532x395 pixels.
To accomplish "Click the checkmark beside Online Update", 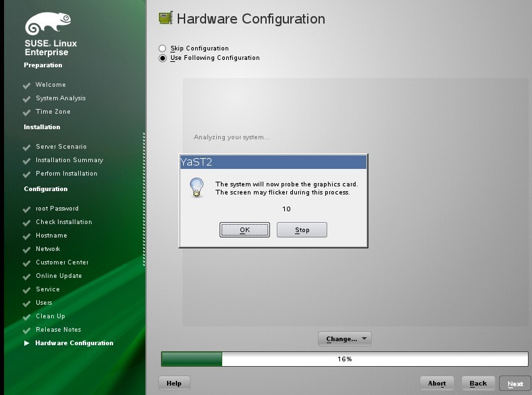I will click(x=26, y=277).
